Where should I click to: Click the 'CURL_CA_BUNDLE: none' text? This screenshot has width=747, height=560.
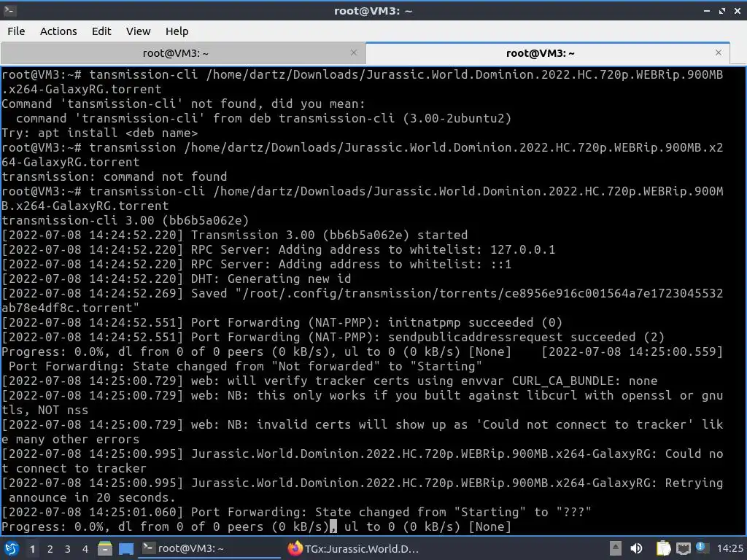584,381
